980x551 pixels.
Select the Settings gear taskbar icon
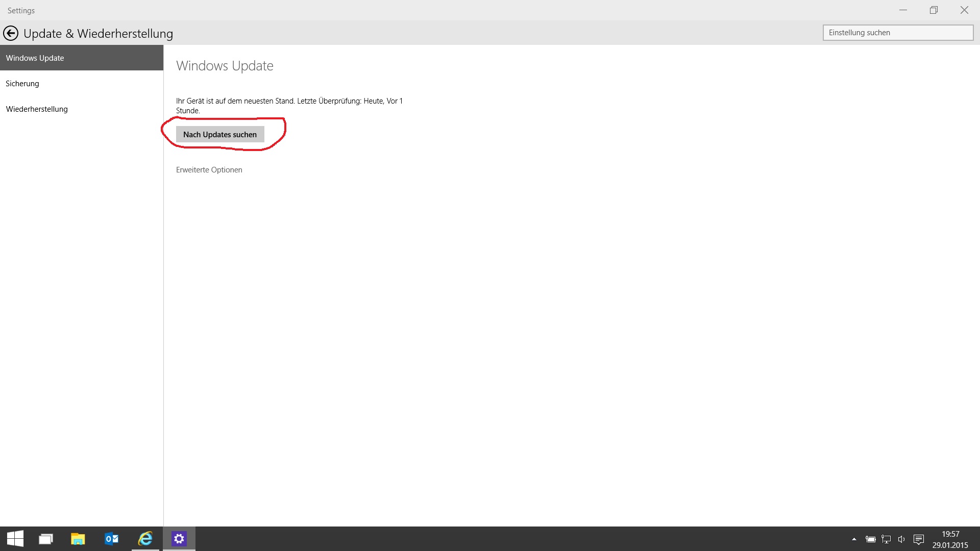[179, 539]
